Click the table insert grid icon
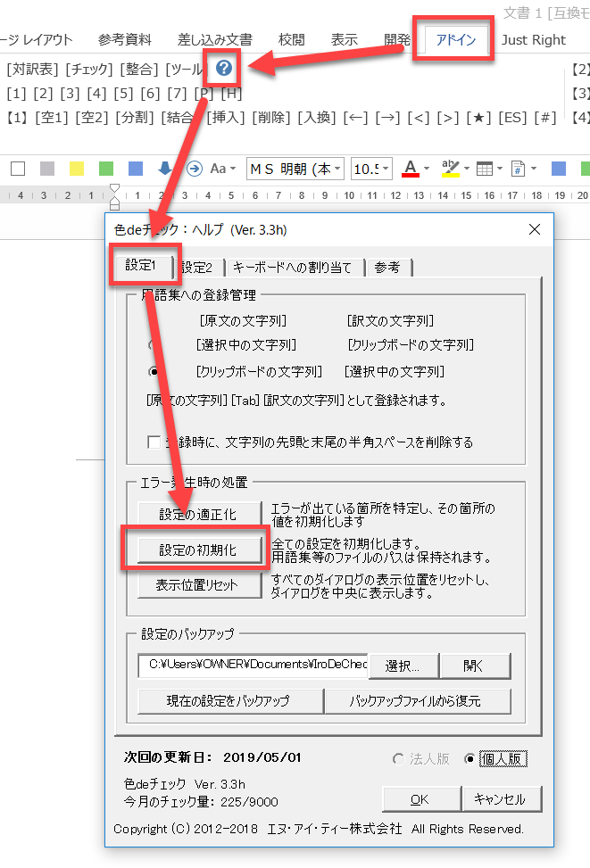Image resolution: width=590 pixels, height=868 pixels. [x=484, y=168]
